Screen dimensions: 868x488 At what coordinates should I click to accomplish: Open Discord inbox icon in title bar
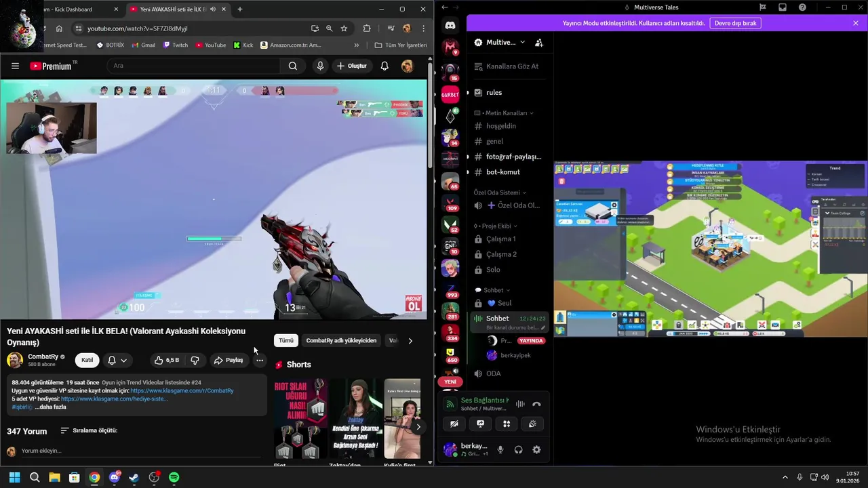[783, 7]
